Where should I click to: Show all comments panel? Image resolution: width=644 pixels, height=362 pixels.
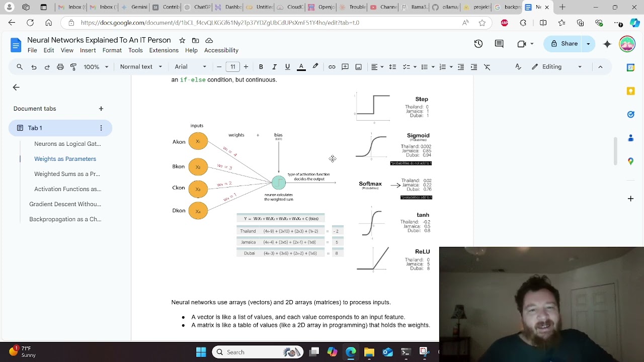coord(499,44)
